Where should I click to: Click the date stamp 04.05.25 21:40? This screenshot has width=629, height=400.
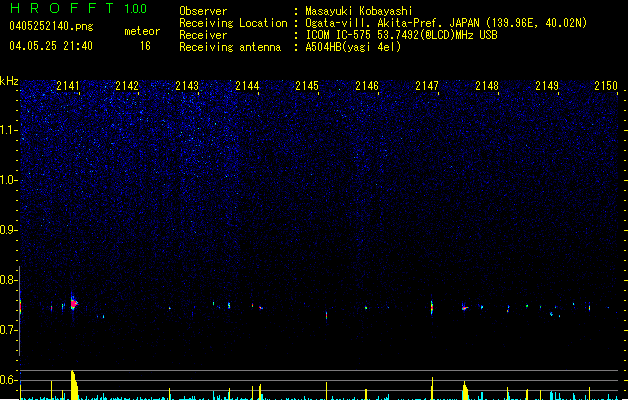click(51, 46)
